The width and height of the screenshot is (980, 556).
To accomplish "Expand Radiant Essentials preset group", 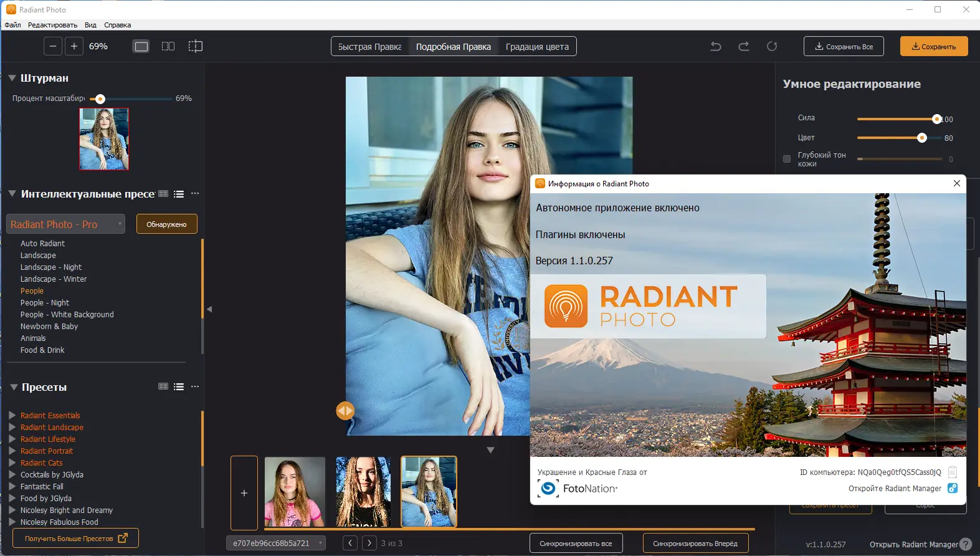I will tap(12, 415).
